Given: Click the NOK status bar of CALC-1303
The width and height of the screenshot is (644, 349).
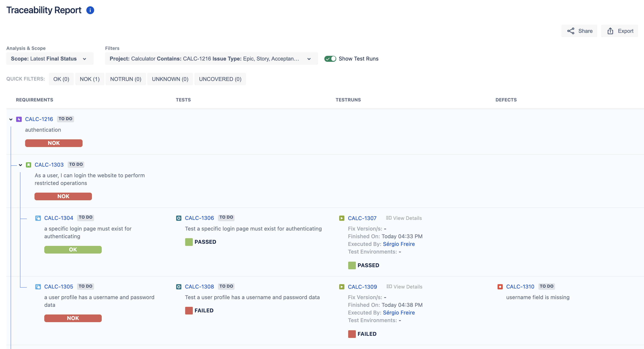Looking at the screenshot, I should (x=63, y=196).
